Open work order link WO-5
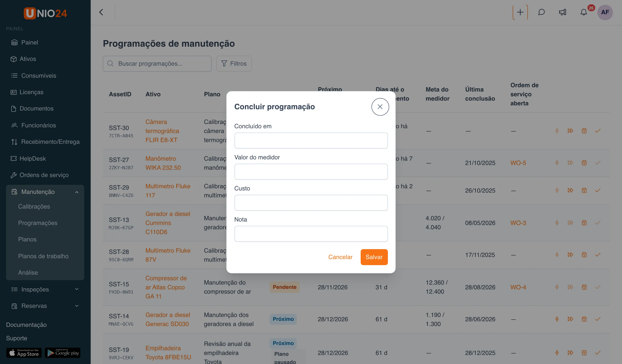 tap(518, 163)
